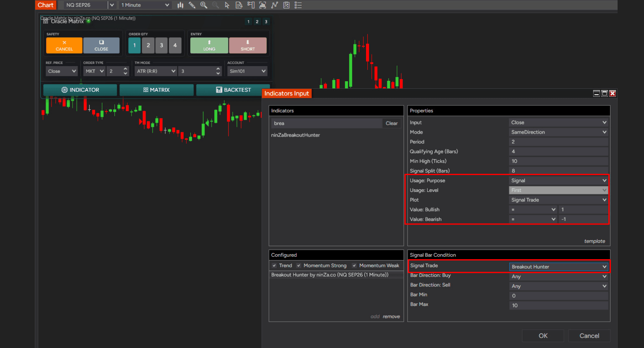The width and height of the screenshot is (644, 348).
Task: Click the Clear button beside search field
Action: pos(392,123)
